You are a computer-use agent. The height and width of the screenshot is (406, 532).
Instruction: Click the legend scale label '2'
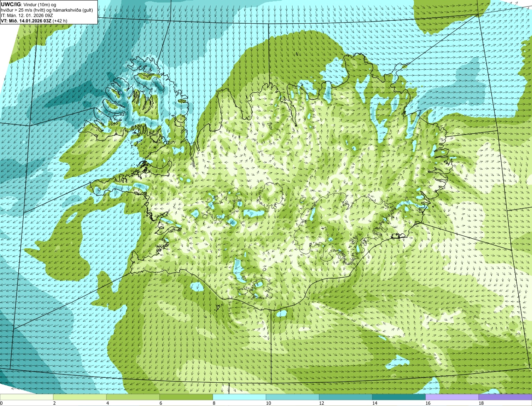(x=54, y=403)
